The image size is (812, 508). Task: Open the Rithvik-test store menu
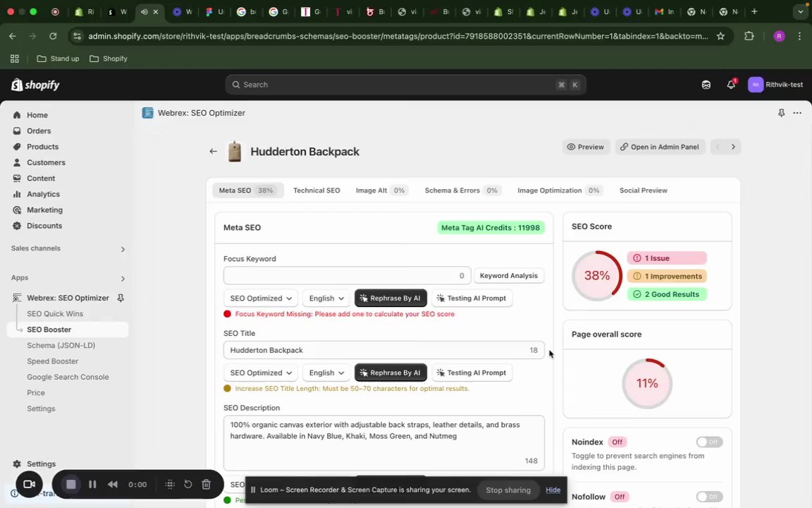pyautogui.click(x=776, y=85)
